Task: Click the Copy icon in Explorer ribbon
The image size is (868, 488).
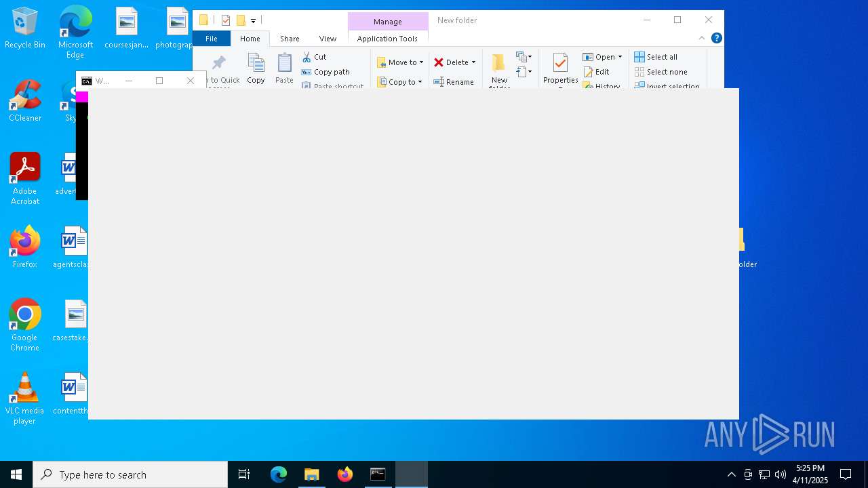Action: pyautogui.click(x=256, y=68)
